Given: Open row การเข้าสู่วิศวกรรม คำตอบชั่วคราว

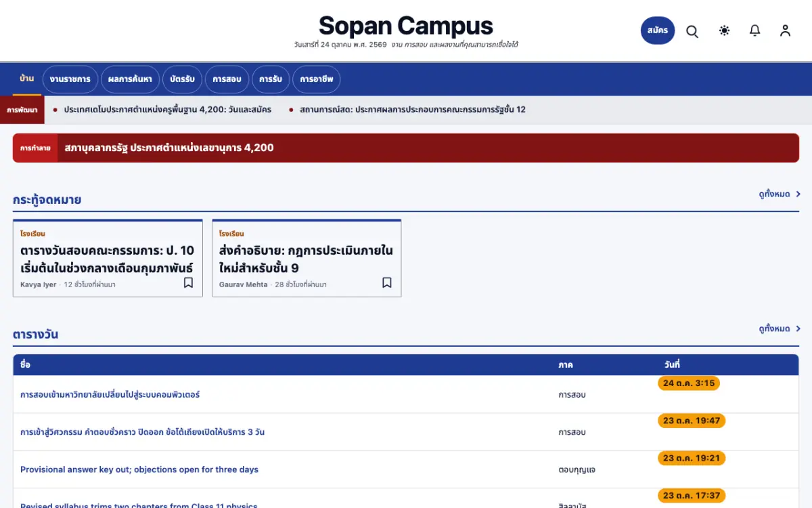Looking at the screenshot, I should click(142, 432).
